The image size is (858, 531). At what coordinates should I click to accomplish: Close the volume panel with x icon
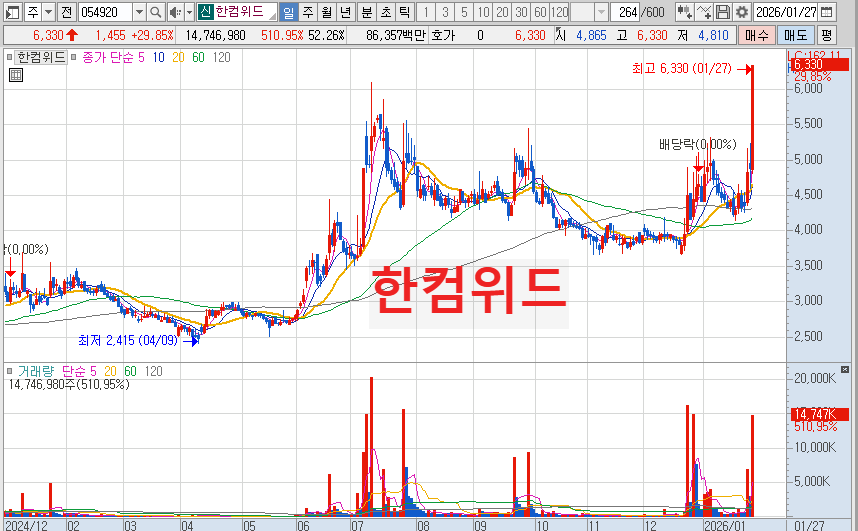click(845, 370)
